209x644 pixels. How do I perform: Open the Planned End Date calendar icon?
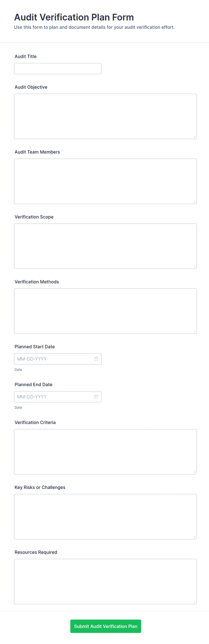[x=96, y=397]
